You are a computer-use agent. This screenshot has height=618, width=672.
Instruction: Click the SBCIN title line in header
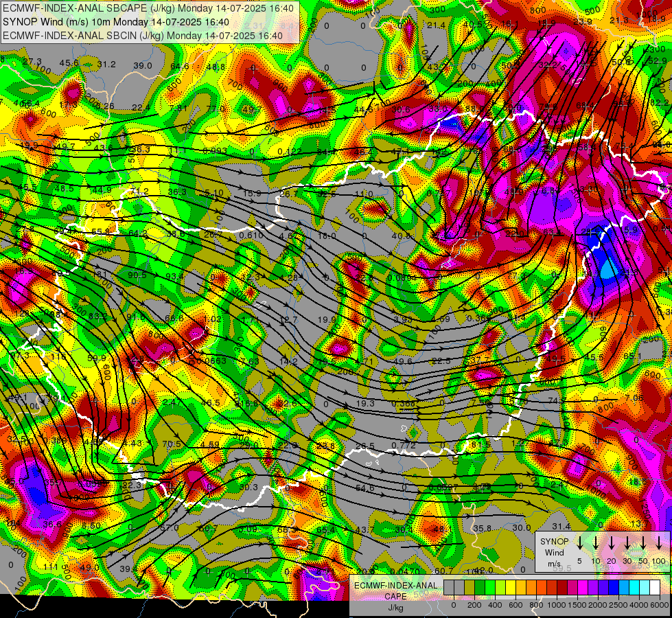coord(143,36)
